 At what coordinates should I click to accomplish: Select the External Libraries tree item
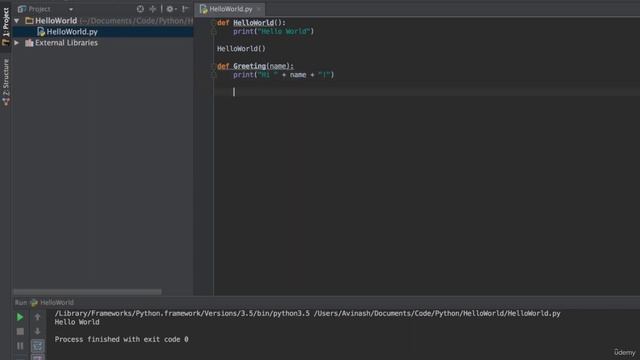(x=66, y=42)
